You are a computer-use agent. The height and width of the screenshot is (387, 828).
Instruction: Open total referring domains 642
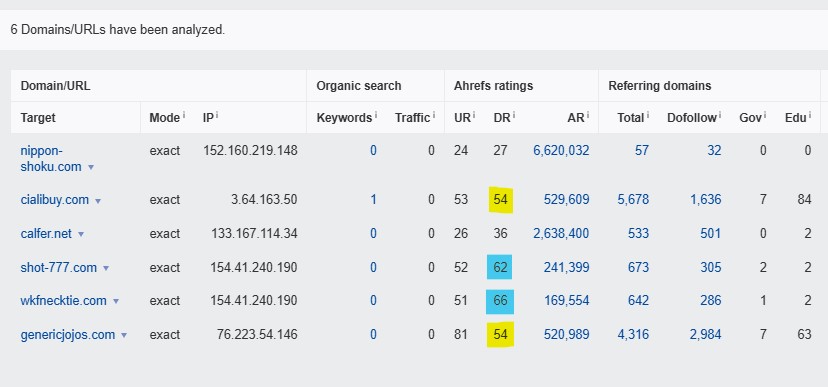click(x=638, y=301)
